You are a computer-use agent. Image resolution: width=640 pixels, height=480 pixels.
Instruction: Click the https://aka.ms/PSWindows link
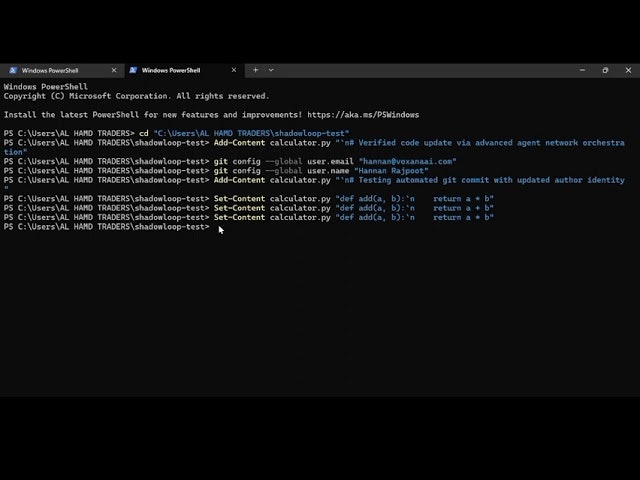coord(363,115)
